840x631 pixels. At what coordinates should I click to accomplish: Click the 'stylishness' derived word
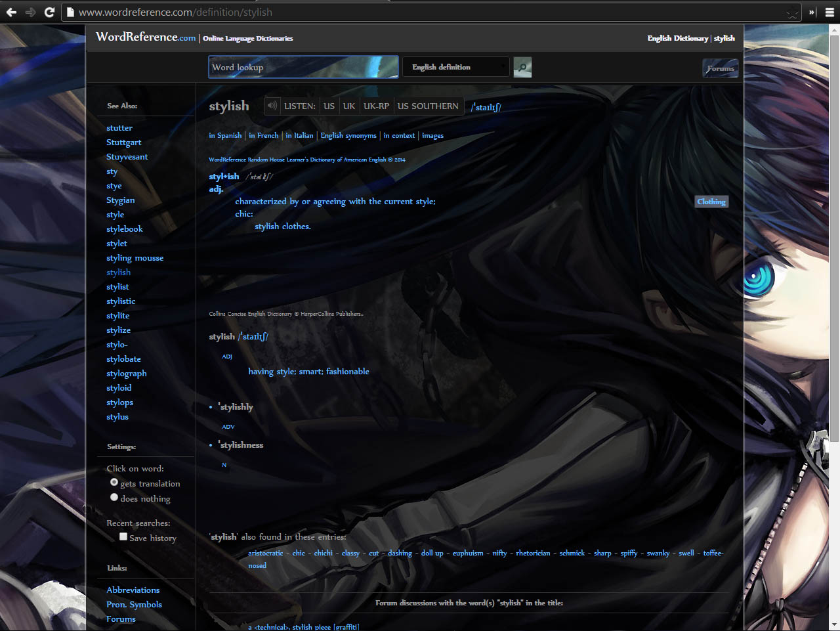click(x=241, y=445)
